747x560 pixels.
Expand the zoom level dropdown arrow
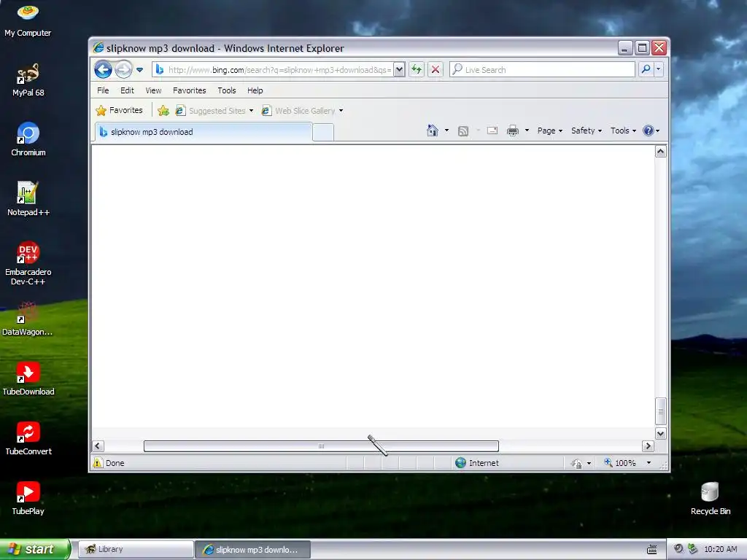[649, 463]
